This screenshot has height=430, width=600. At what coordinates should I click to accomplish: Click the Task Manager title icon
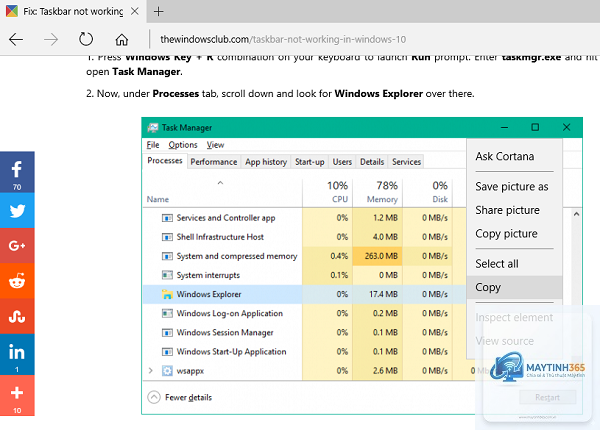tap(153, 127)
